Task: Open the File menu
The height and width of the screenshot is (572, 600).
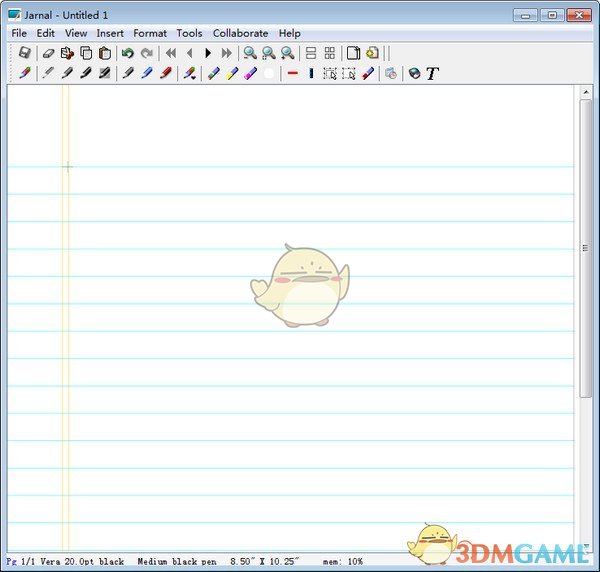Action: [x=19, y=33]
